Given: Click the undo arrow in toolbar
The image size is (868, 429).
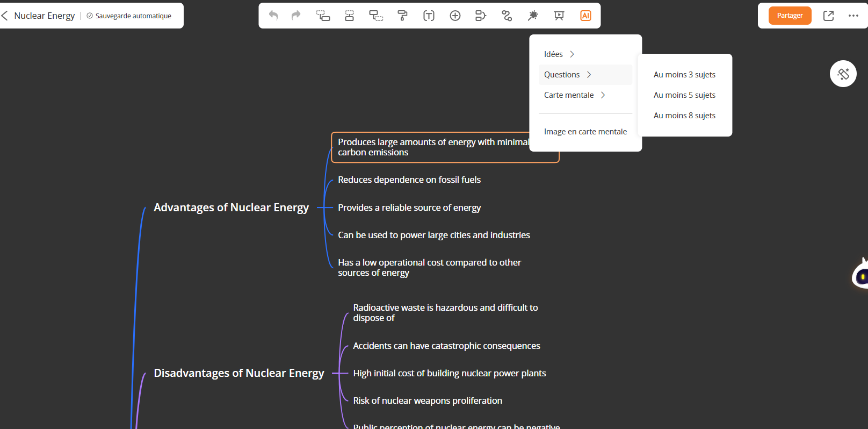Looking at the screenshot, I should click(x=273, y=16).
